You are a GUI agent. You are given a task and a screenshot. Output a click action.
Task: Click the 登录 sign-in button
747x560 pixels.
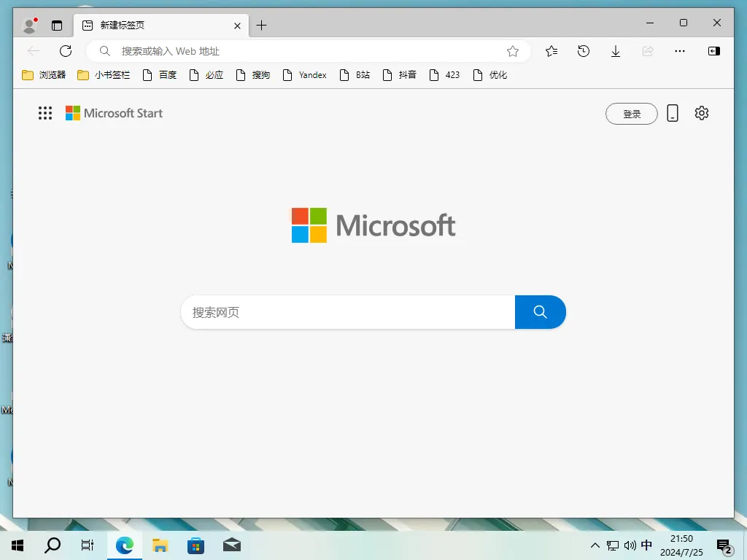[x=631, y=113]
